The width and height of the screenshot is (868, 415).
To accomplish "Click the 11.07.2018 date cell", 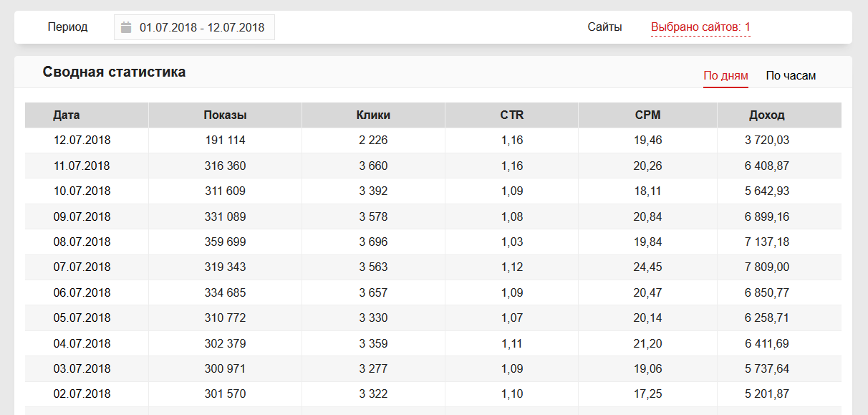I will [82, 166].
